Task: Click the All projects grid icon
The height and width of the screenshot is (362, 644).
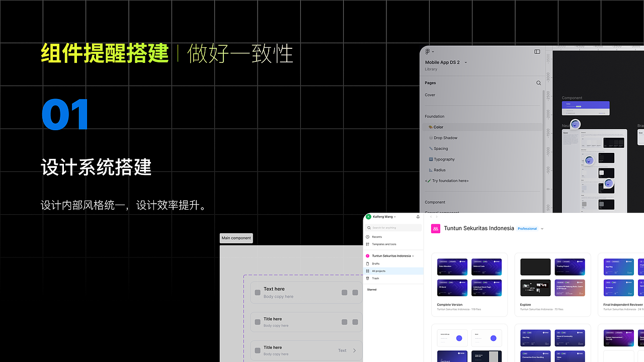Action: (368, 271)
